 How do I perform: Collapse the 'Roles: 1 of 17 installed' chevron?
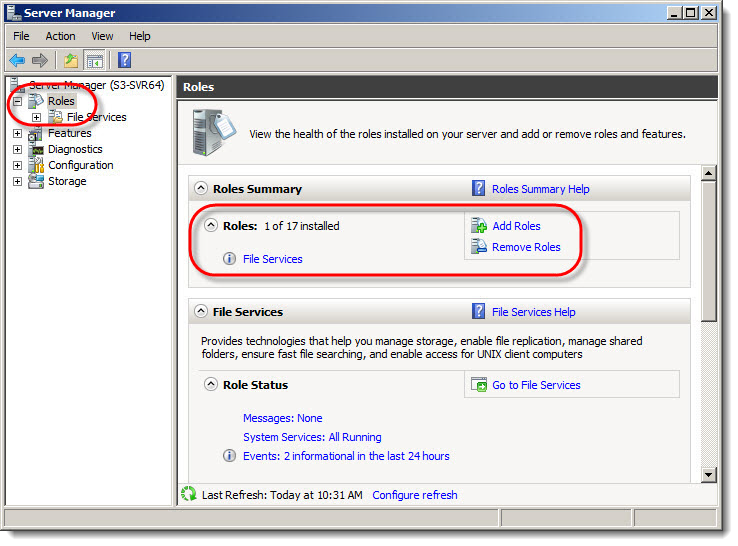tap(211, 225)
